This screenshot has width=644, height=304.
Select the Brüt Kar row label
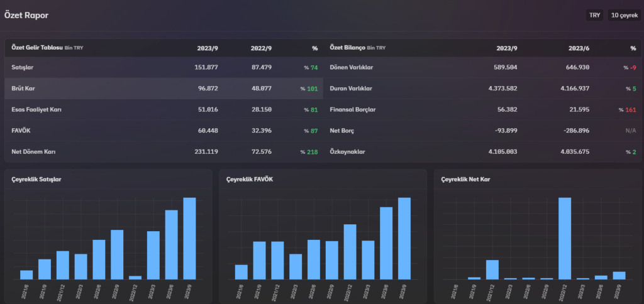[x=22, y=88]
